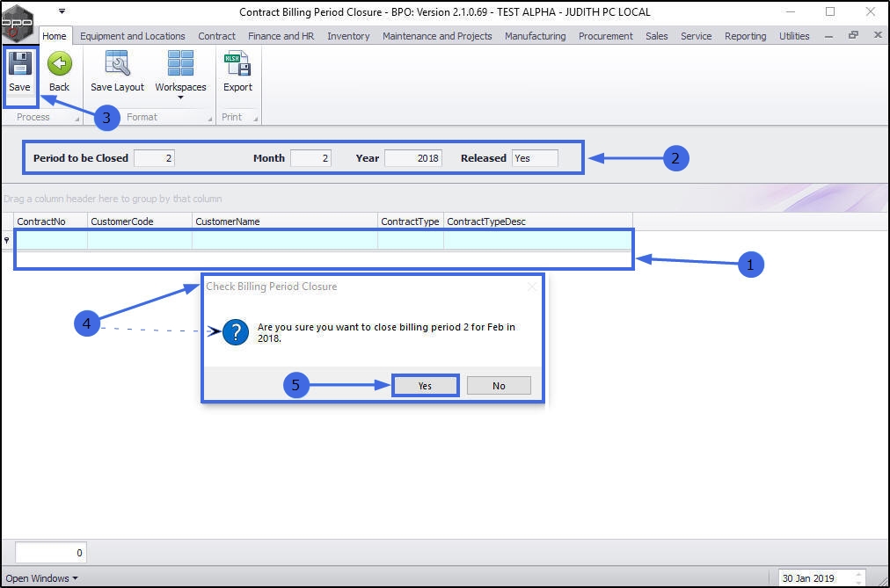Click the question mark dialog icon

(x=236, y=331)
